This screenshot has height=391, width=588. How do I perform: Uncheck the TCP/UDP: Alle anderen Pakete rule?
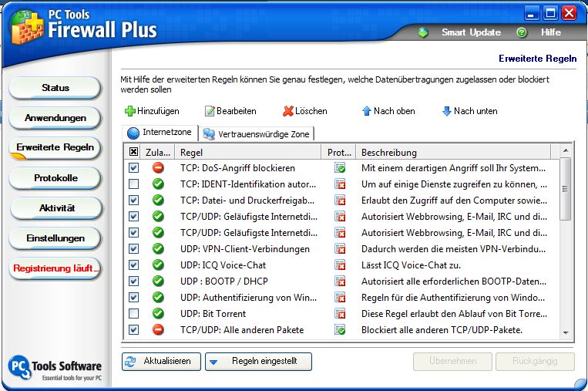tap(133, 329)
